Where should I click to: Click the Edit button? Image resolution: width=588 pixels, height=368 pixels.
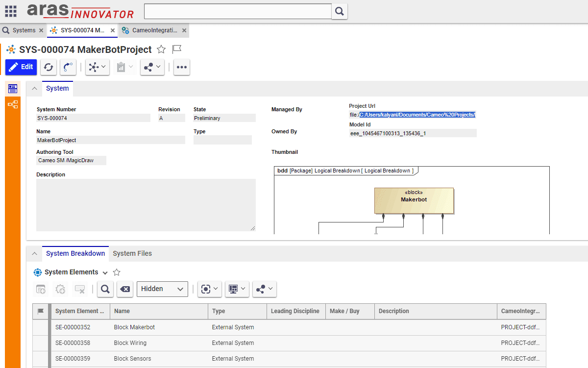[21, 67]
